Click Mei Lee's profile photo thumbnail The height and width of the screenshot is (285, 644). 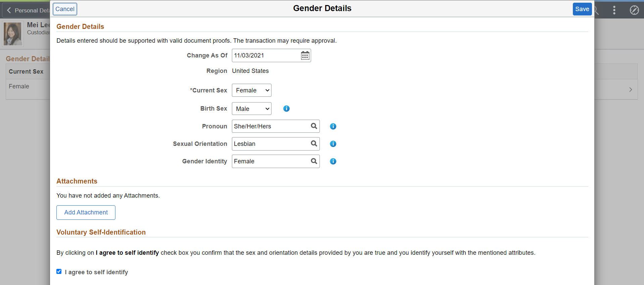[13, 34]
